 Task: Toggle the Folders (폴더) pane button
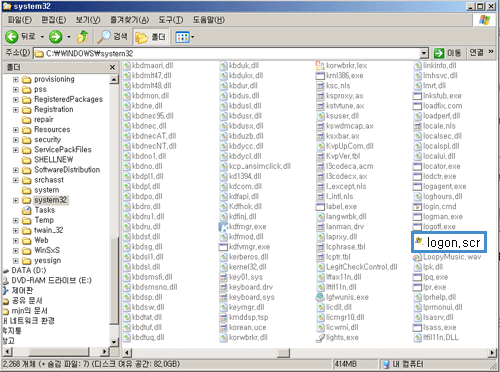pyautogui.click(x=151, y=37)
